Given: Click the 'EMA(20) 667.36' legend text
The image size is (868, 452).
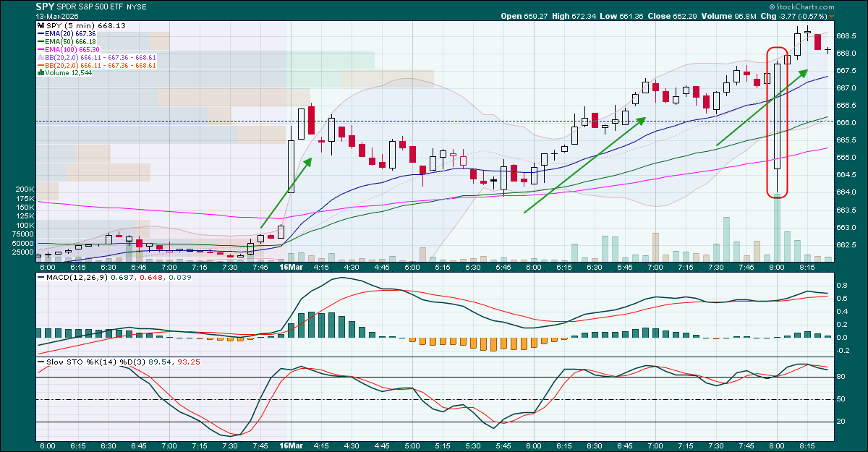Looking at the screenshot, I should (72, 33).
